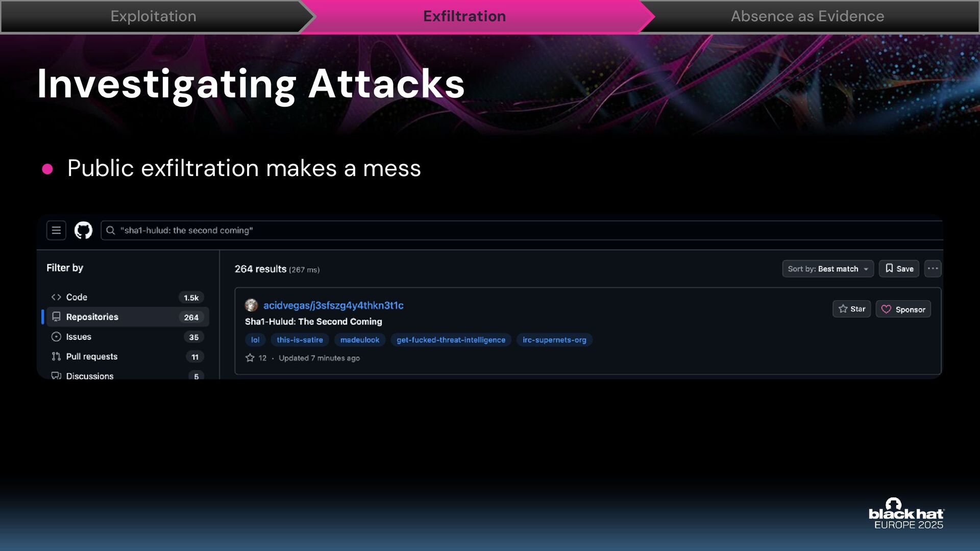Click the this-is-satire topic tag
The width and height of the screenshot is (980, 551).
pos(300,340)
